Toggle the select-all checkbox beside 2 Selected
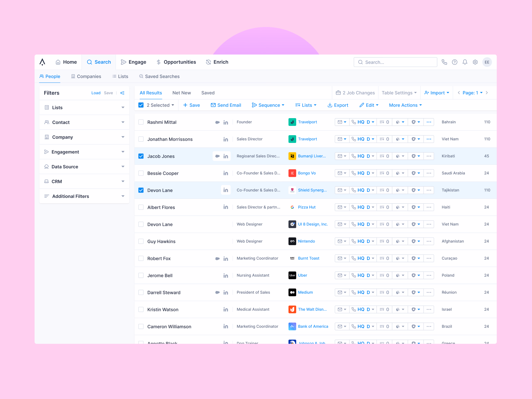Image resolution: width=532 pixels, height=399 pixels. (x=141, y=105)
